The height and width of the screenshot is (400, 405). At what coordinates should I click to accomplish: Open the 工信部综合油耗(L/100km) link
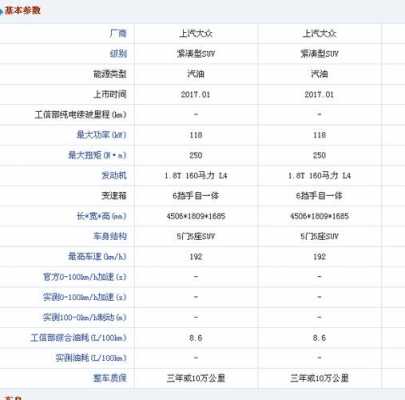pos(79,338)
